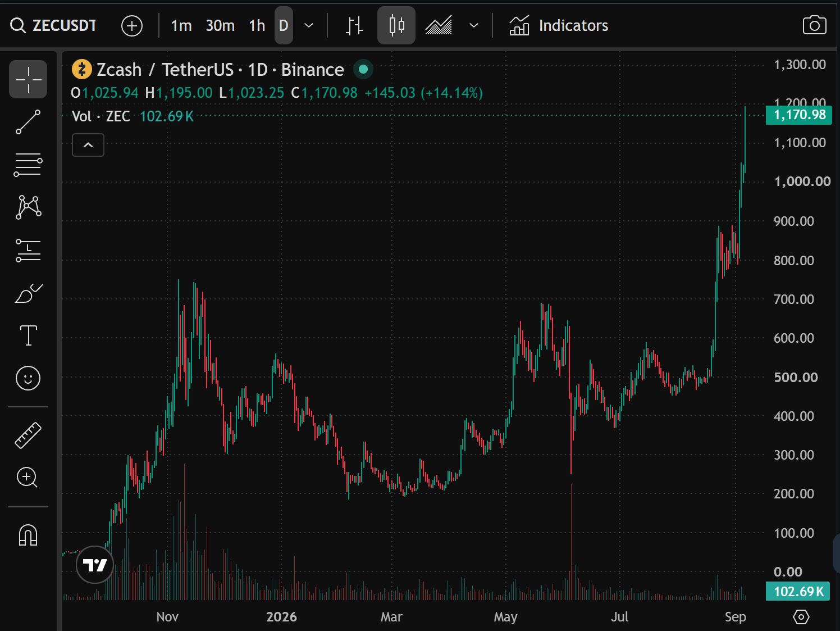Choose the Area chart style
Image resolution: width=840 pixels, height=631 pixels.
[439, 26]
